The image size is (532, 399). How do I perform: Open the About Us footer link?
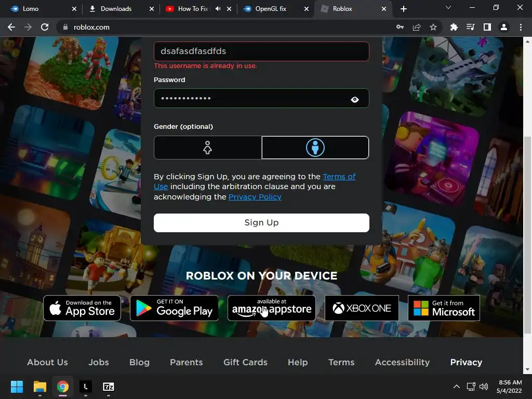(x=47, y=362)
